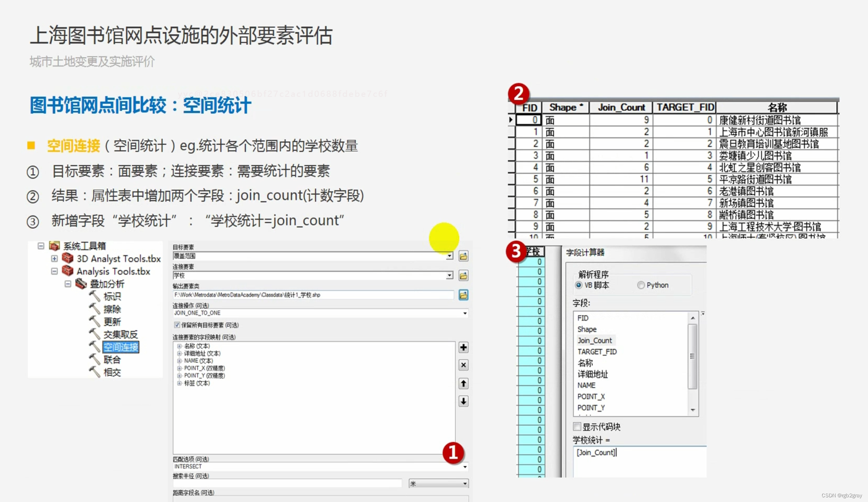Viewport: 868px width, 502px height.
Task: Click the 输出要素类 path input field
Action: [313, 295]
